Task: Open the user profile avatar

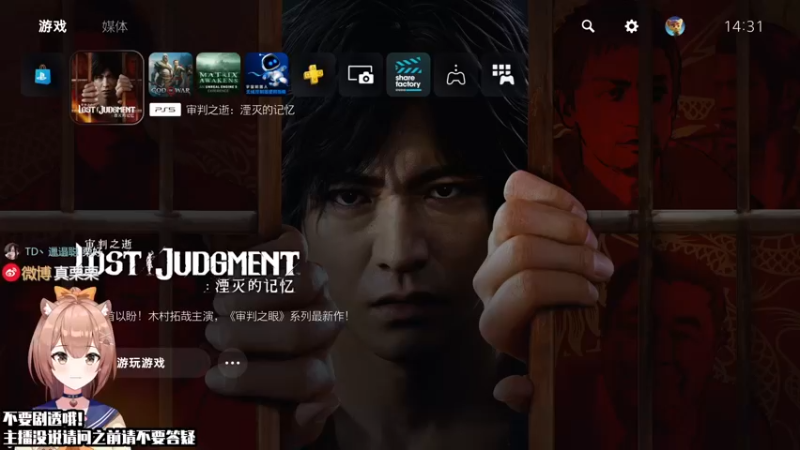Action: pos(675,26)
